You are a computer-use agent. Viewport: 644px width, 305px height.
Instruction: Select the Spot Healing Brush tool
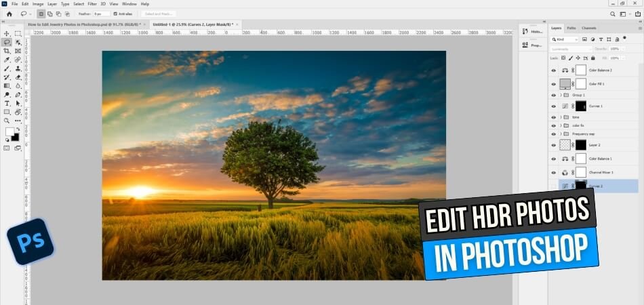pos(18,60)
